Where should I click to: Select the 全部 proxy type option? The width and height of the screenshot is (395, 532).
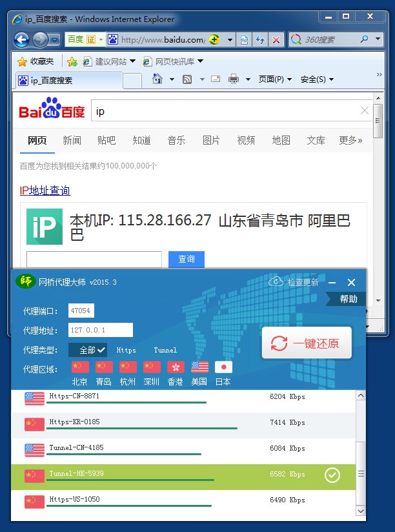pyautogui.click(x=88, y=350)
